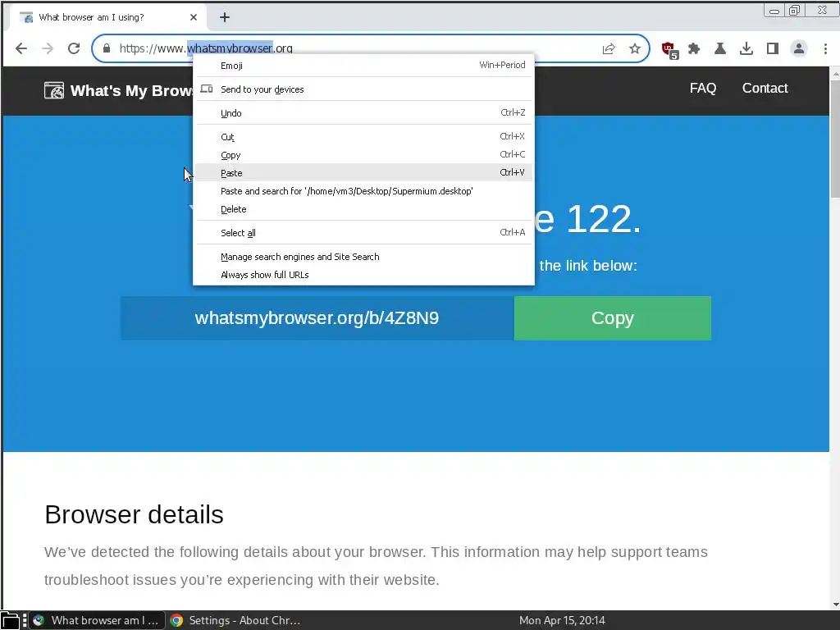Go back with the back arrow
The height and width of the screenshot is (630, 840).
click(21, 48)
